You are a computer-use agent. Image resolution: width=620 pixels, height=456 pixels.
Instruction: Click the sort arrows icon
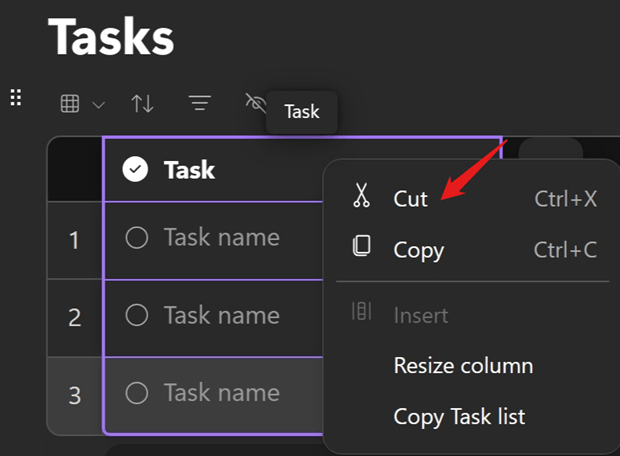[x=142, y=104]
